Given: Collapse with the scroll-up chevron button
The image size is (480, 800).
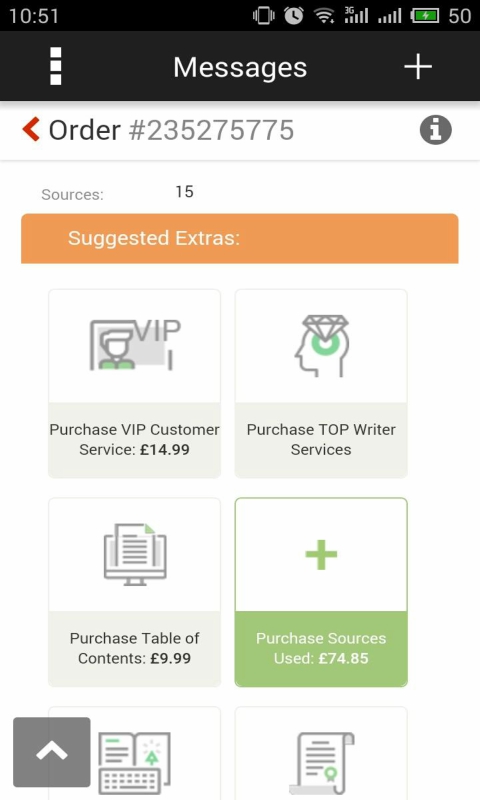Looking at the screenshot, I should coord(52,752).
